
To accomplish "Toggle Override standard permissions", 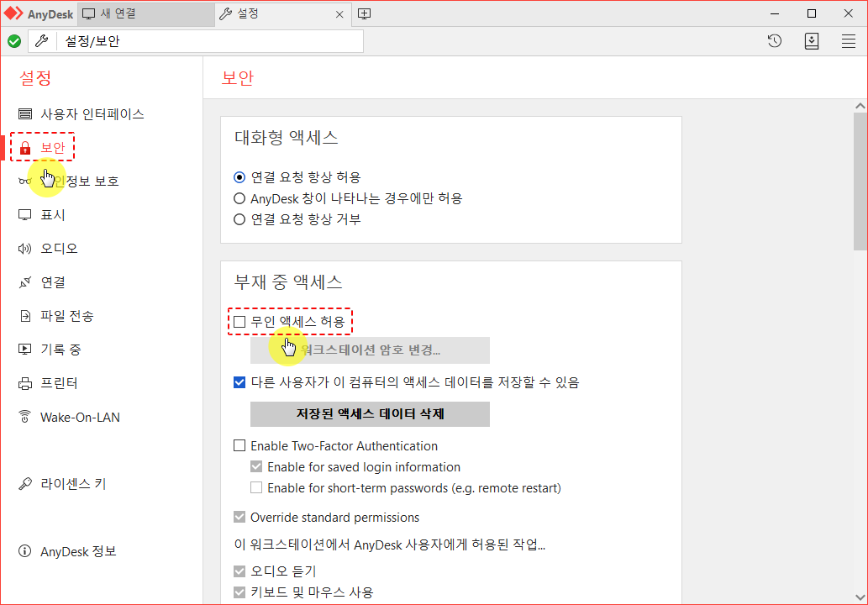I will pyautogui.click(x=239, y=517).
